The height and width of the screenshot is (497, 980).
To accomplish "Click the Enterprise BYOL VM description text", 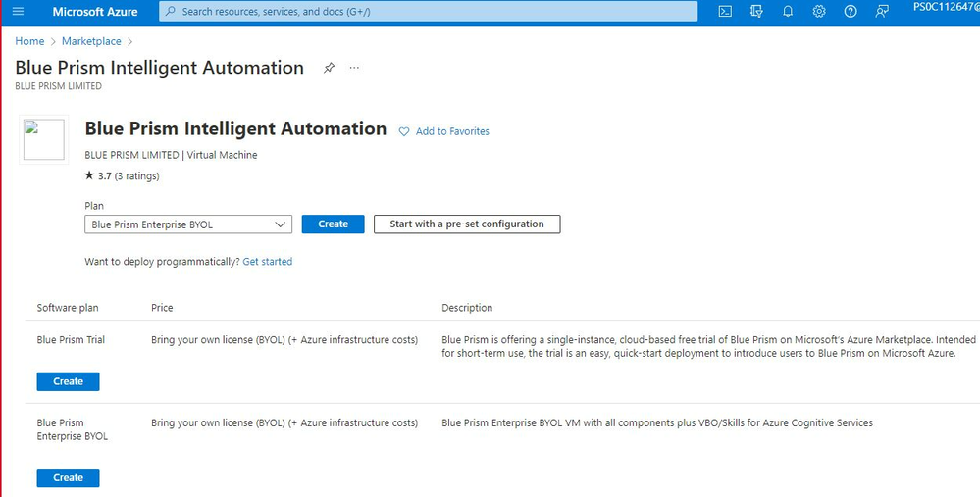I will pyautogui.click(x=657, y=423).
